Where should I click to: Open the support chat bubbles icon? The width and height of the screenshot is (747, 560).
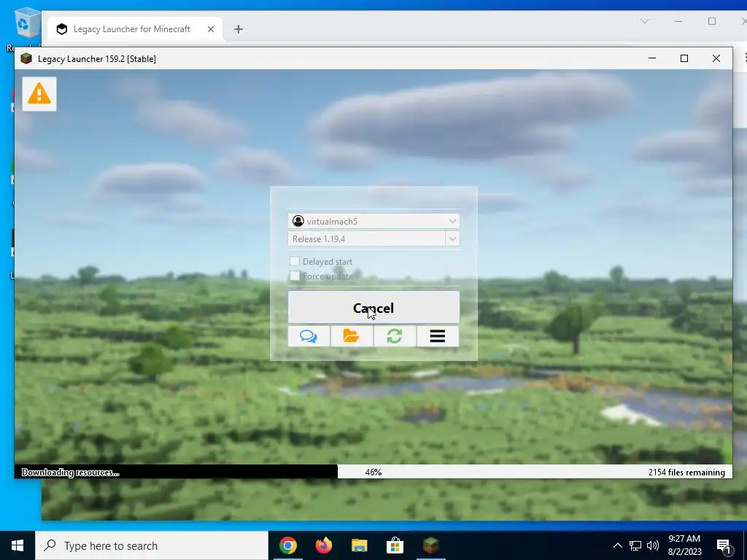point(309,336)
